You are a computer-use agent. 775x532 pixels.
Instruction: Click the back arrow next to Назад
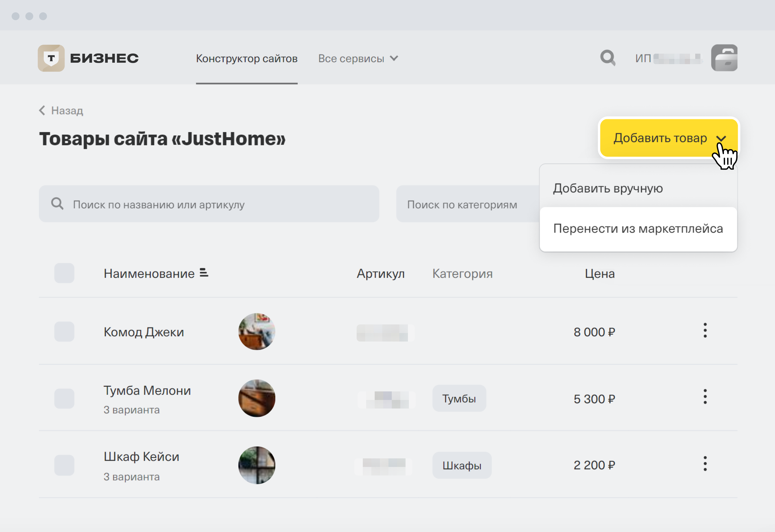click(x=42, y=110)
